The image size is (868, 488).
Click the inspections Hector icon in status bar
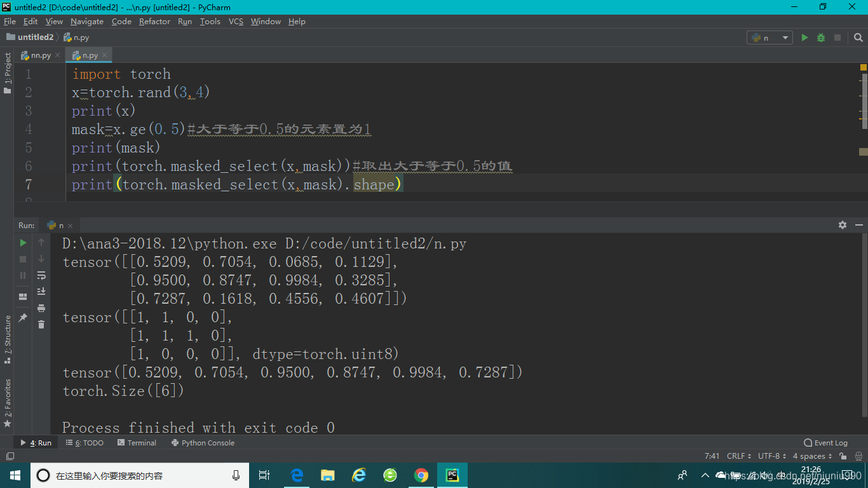(857, 456)
